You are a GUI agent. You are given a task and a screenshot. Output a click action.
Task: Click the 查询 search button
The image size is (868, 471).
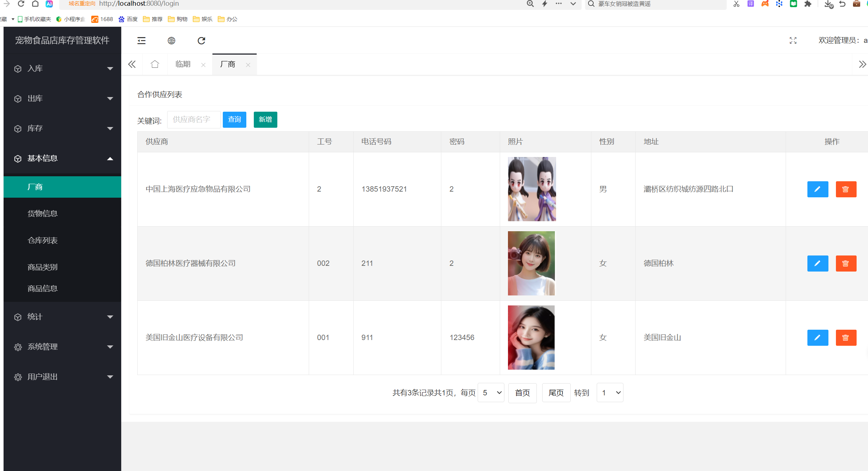click(234, 120)
